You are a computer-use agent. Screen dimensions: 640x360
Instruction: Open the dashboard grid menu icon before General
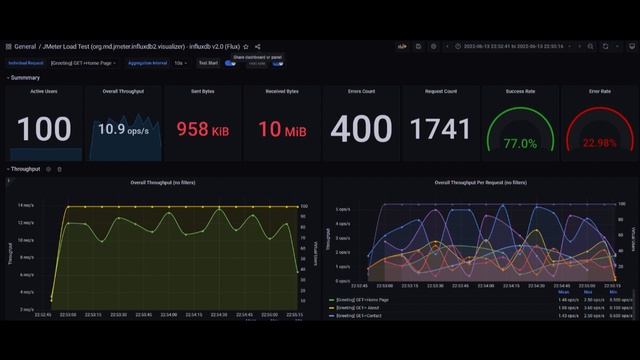9,47
